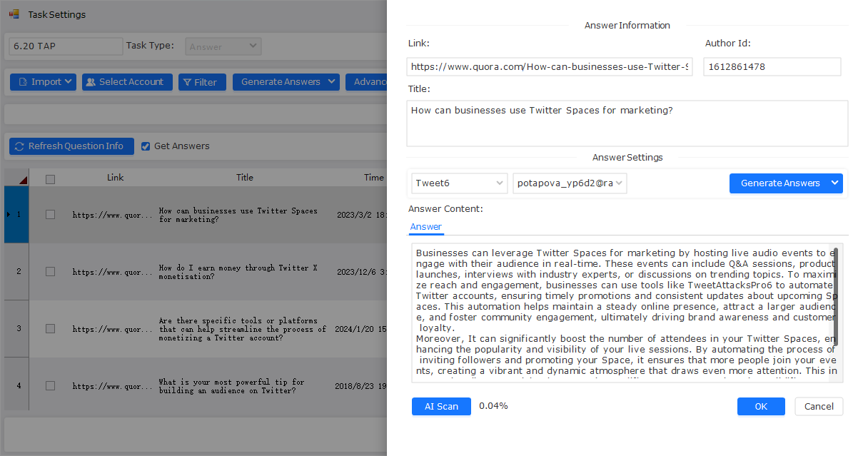
Task: Click the Title column header
Action: point(245,178)
